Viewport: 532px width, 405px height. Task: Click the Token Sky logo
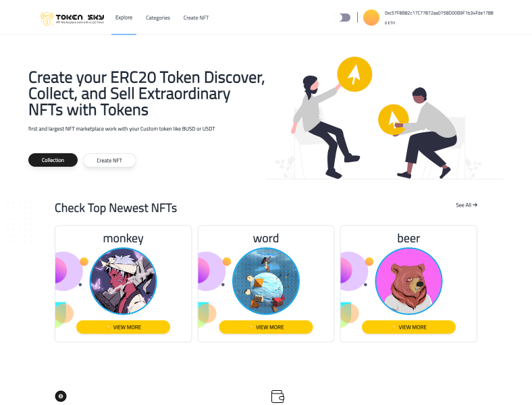(x=72, y=18)
